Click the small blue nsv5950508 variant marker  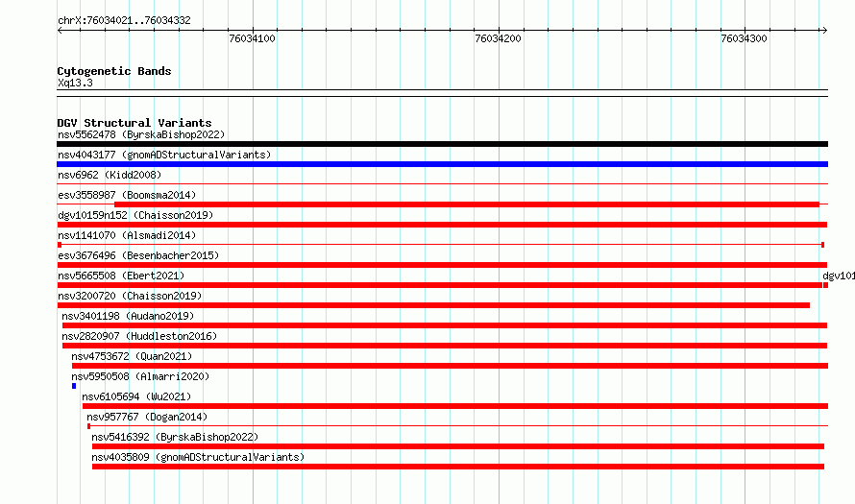[x=74, y=386]
